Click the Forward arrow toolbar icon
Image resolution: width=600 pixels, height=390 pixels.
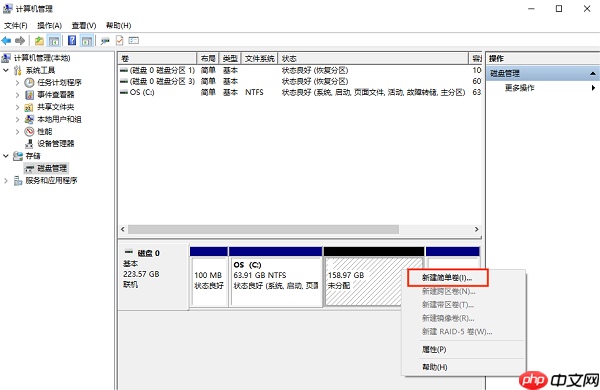coord(20,40)
